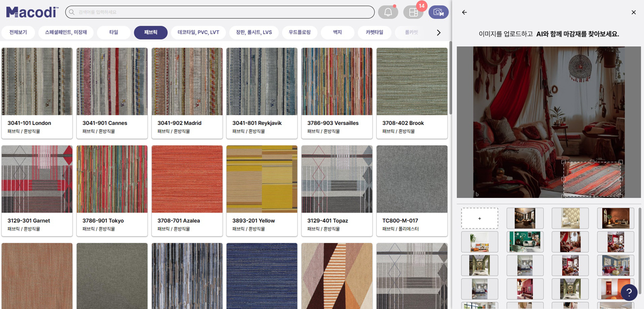
Task: Add a new image with the plus tile
Action: pos(479,218)
